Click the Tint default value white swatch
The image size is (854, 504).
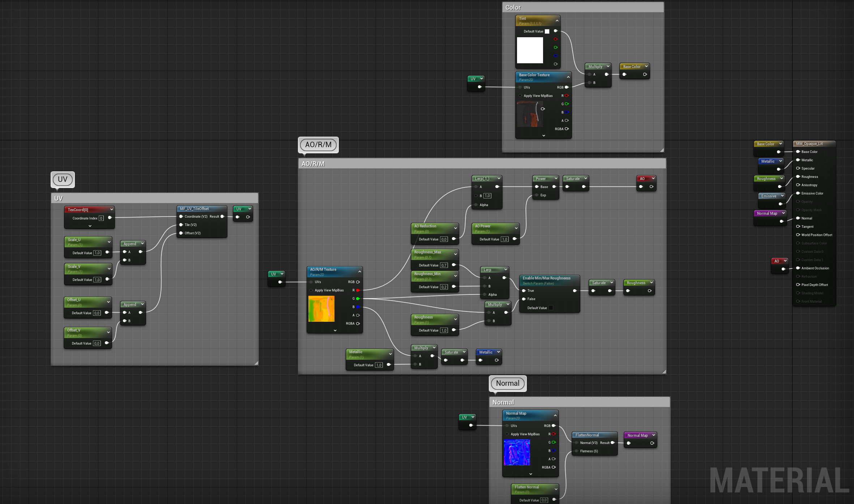tap(547, 31)
